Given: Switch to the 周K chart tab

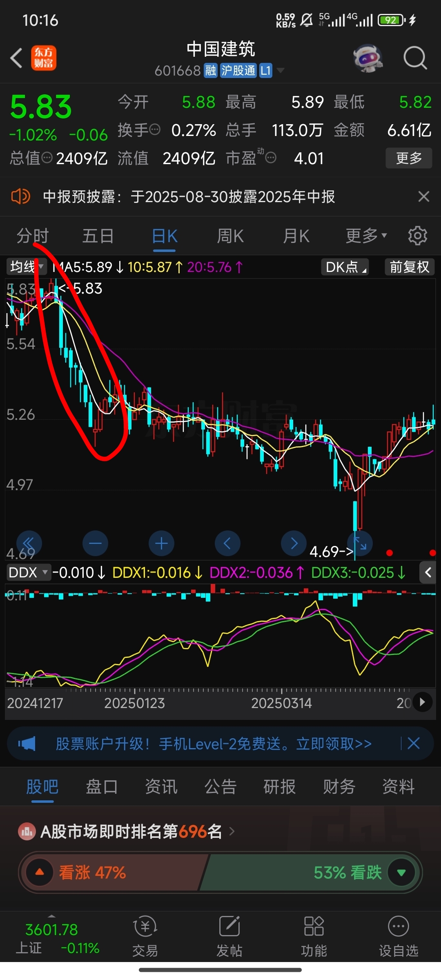Looking at the screenshot, I should click(x=230, y=236).
